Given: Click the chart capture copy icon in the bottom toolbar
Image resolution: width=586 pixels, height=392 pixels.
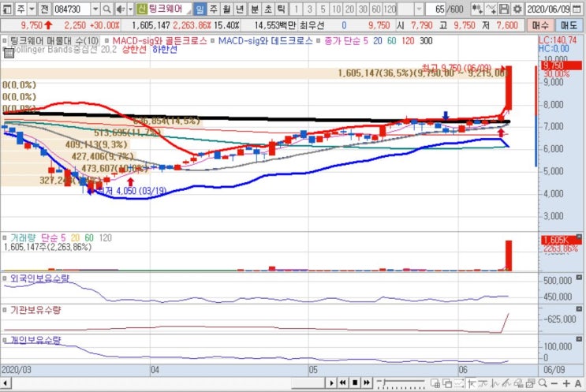Looking at the screenshot, I should pyautogui.click(x=531, y=383).
